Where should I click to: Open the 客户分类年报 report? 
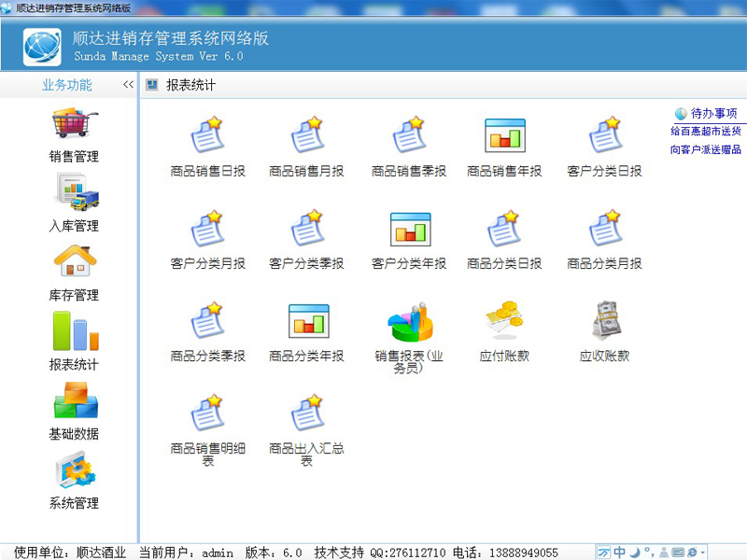click(x=409, y=230)
